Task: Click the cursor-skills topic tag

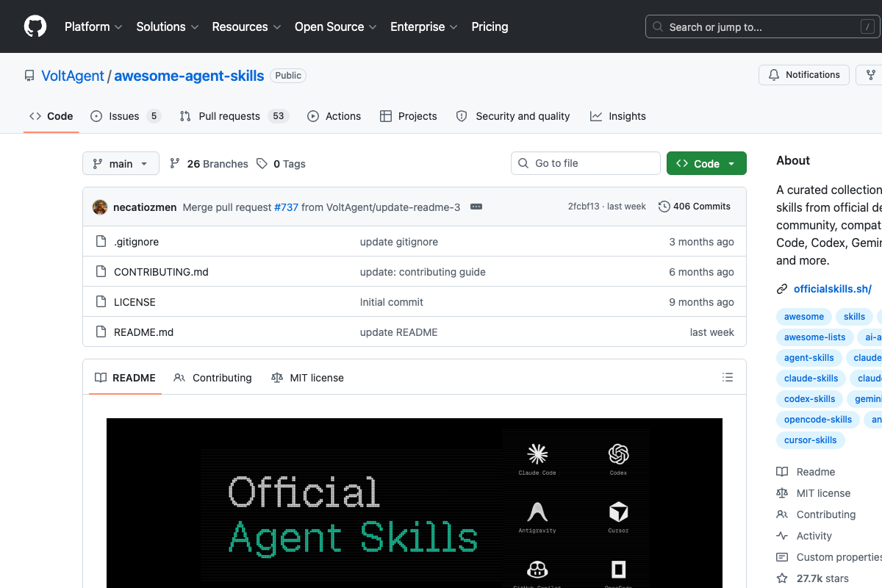Action: [811, 440]
